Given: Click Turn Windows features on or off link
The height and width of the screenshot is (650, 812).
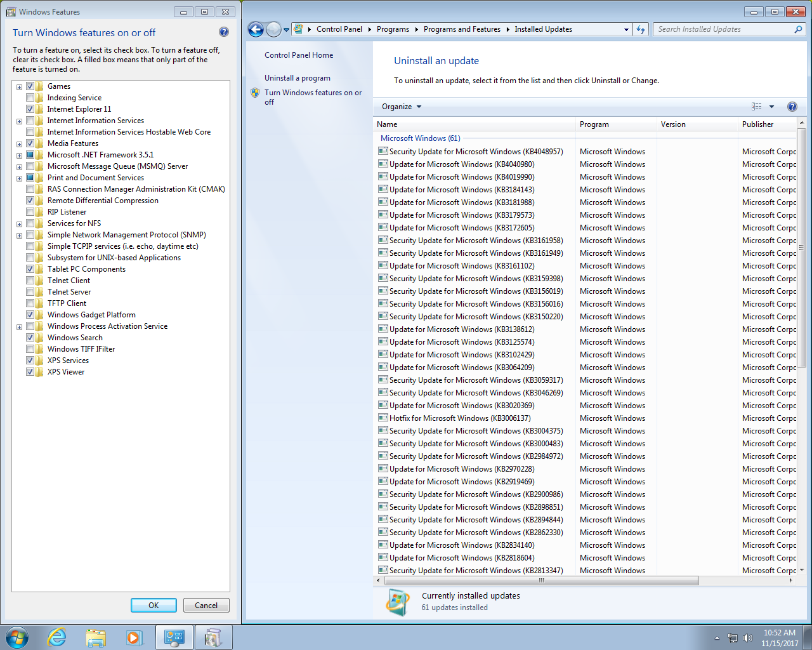Looking at the screenshot, I should tap(313, 97).
